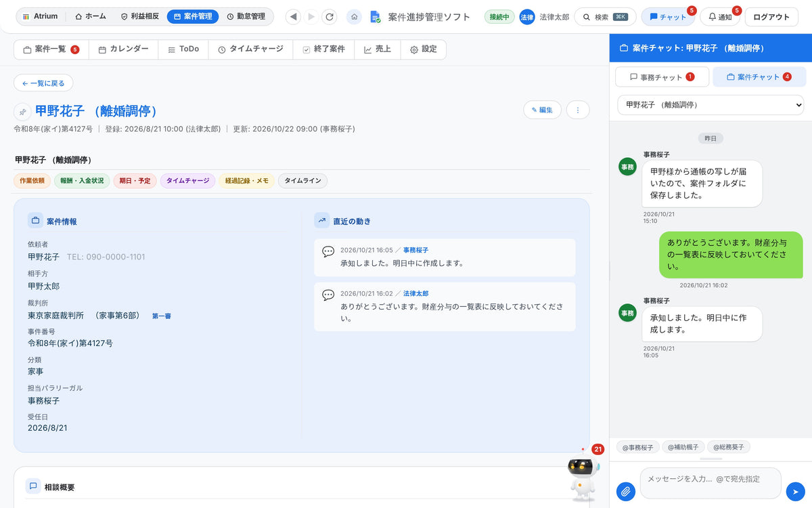Jump to 作業依頼 section chip
The image size is (812, 508).
[x=32, y=181]
